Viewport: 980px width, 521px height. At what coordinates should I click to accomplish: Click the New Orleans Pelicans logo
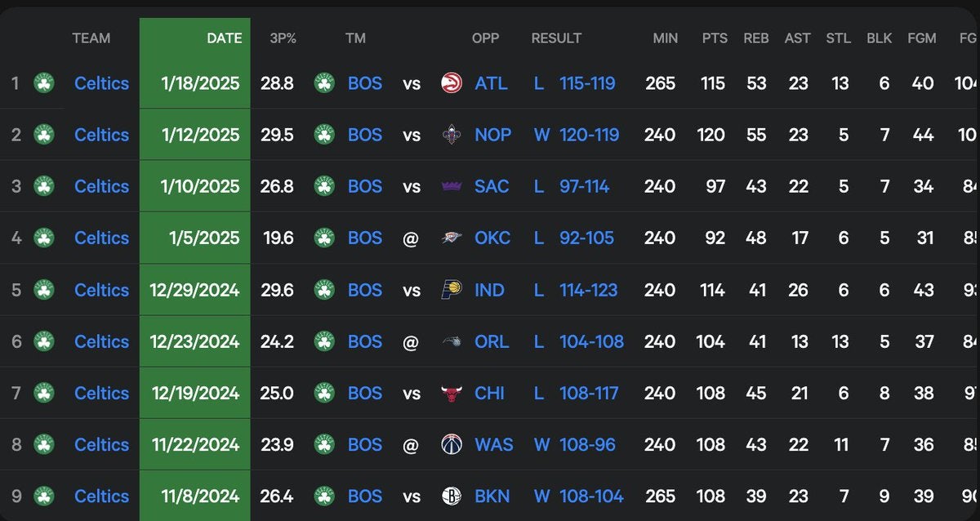[x=451, y=135]
